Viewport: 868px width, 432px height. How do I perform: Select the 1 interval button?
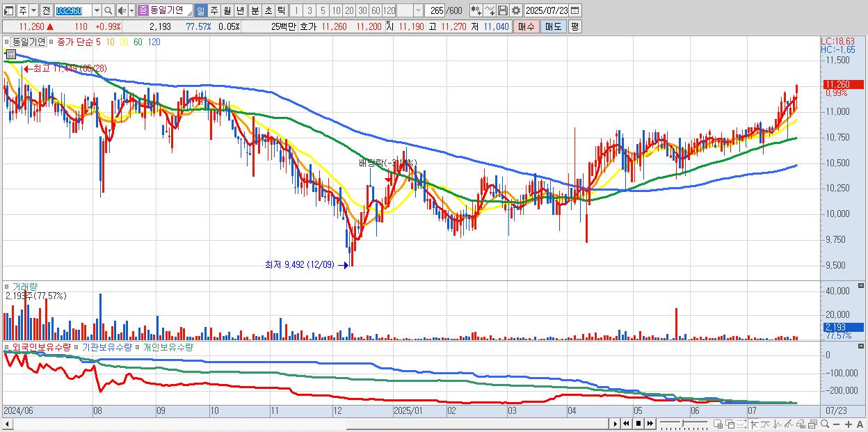296,10
